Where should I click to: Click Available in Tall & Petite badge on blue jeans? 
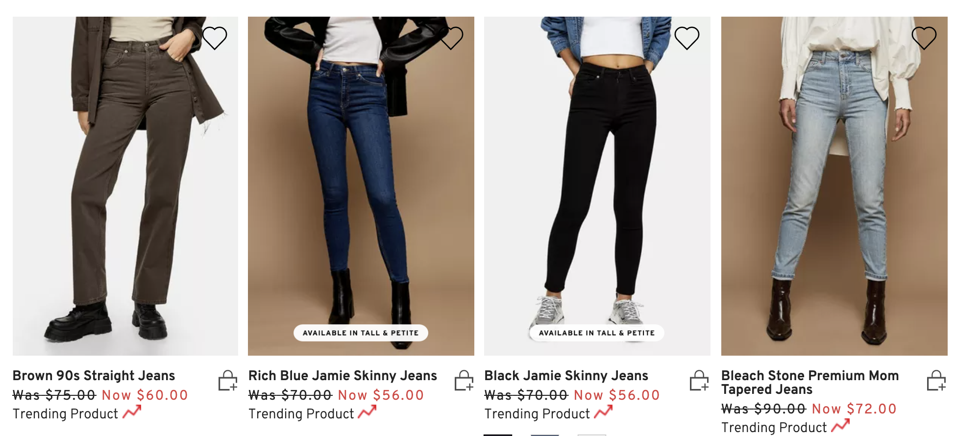point(361,333)
